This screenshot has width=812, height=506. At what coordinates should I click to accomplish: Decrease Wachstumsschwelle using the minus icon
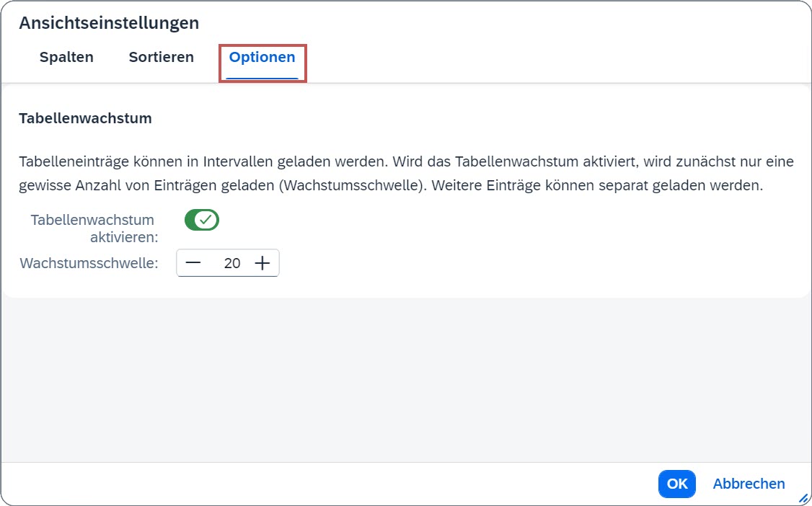[193, 262]
